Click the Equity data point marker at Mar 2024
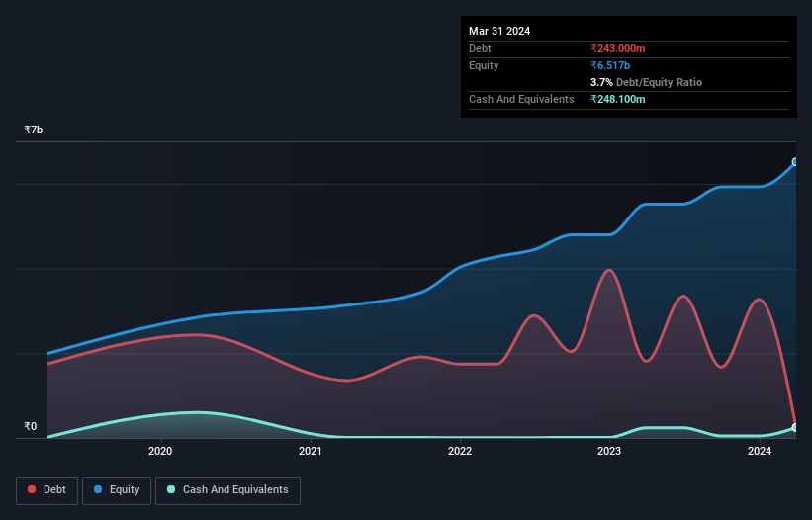This screenshot has width=812, height=520. (795, 162)
